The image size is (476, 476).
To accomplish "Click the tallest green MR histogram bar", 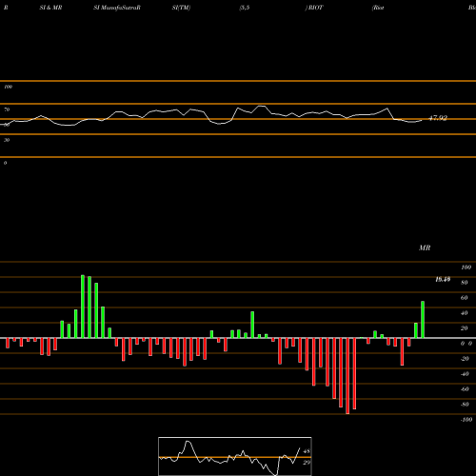I will coord(83,307).
